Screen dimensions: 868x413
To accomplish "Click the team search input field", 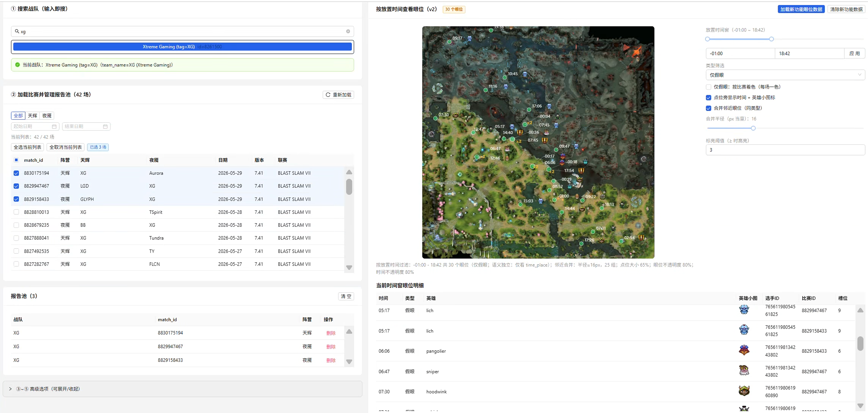I will point(182,31).
